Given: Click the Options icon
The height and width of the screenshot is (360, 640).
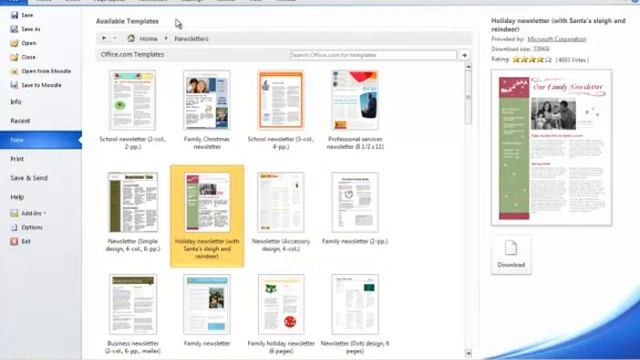Looking at the screenshot, I should tap(14, 227).
